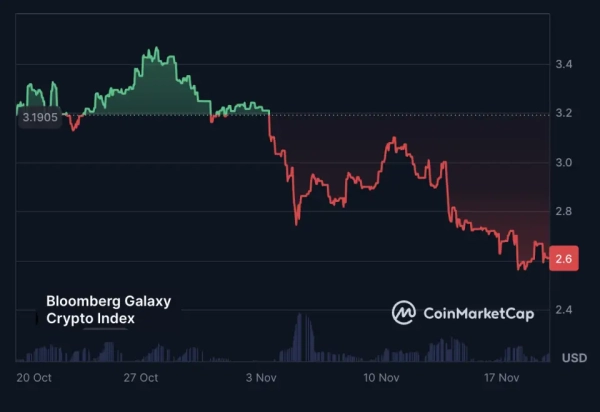Click the Bloomberg Galaxy Crypto Index label
This screenshot has width=600, height=412.
pos(109,310)
